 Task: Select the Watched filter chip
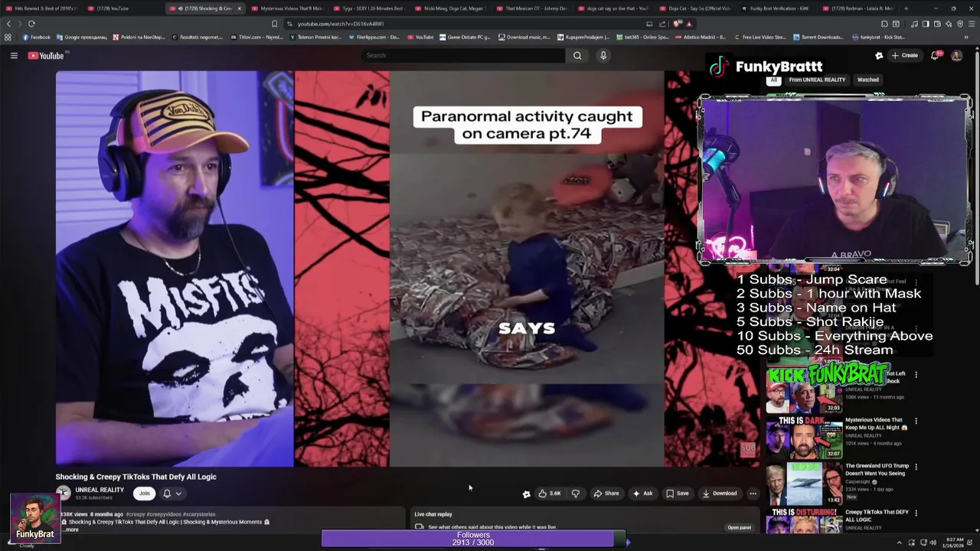pos(867,80)
